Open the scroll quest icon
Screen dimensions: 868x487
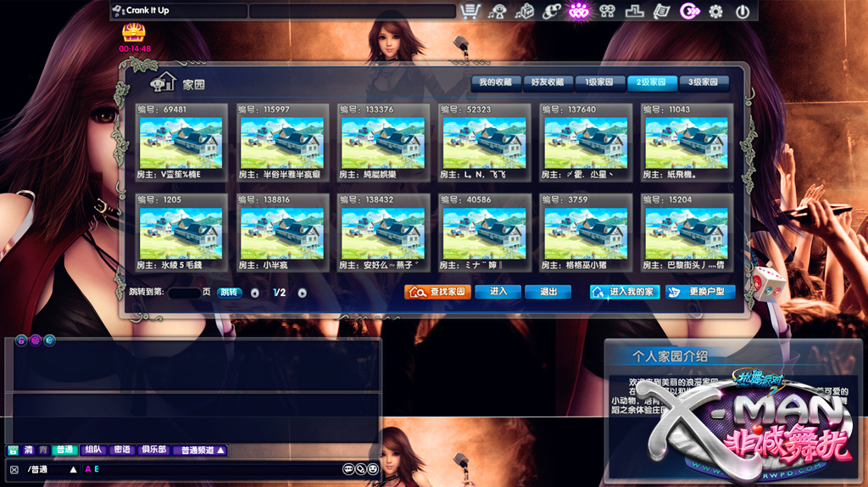(x=661, y=11)
